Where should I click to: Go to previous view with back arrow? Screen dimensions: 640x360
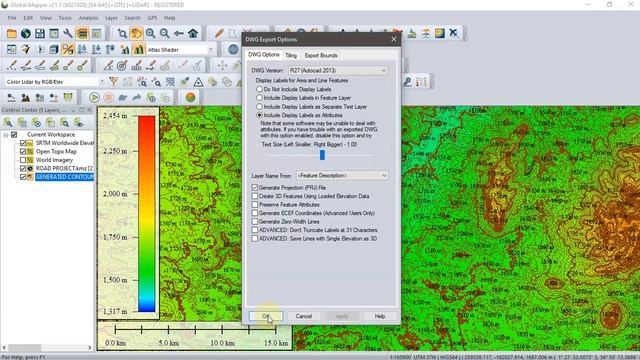click(x=178, y=33)
